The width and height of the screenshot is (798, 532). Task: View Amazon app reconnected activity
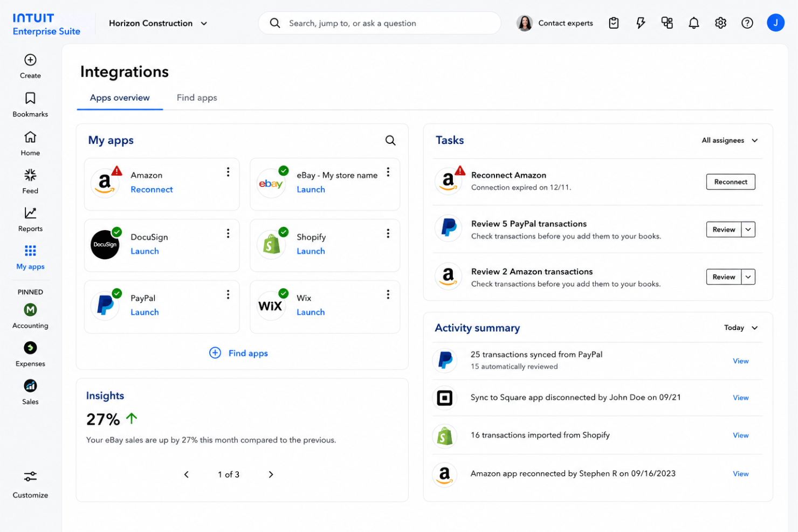740,474
